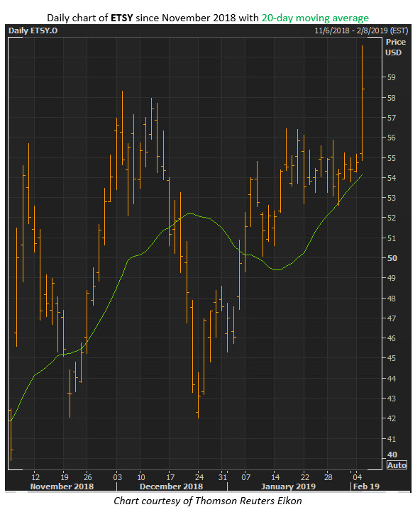The image size is (420, 512).
Task: Click the 56 price axis value
Action: tap(391, 138)
